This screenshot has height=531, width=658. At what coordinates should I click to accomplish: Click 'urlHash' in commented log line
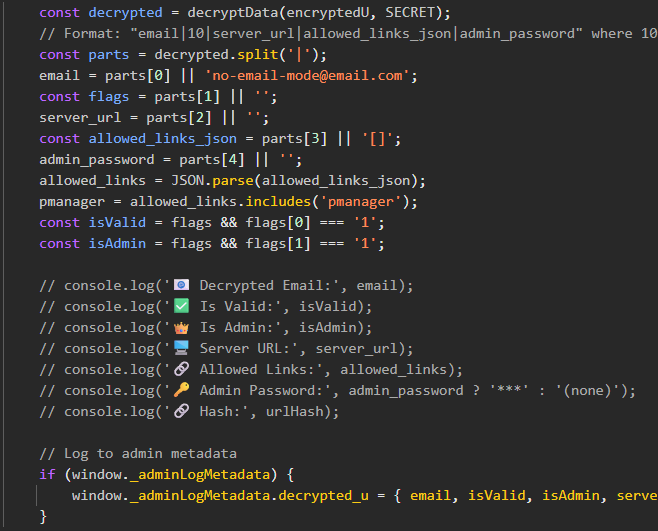(x=295, y=411)
